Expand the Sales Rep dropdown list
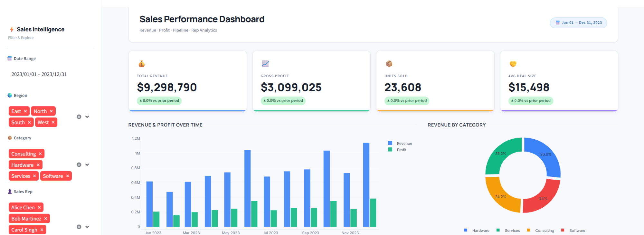Screen dimensions: 644x235 pos(87,227)
